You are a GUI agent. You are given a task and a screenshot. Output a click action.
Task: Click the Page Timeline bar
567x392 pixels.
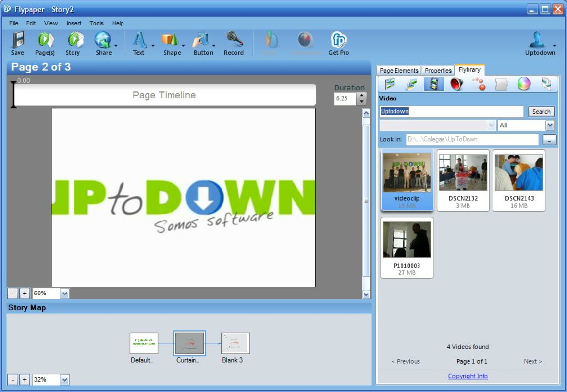165,95
